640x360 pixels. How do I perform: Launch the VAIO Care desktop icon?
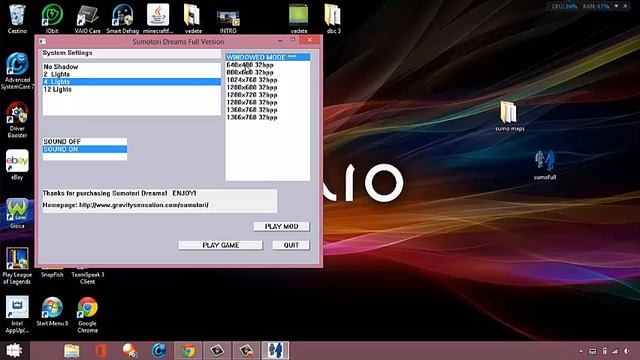[x=87, y=18]
